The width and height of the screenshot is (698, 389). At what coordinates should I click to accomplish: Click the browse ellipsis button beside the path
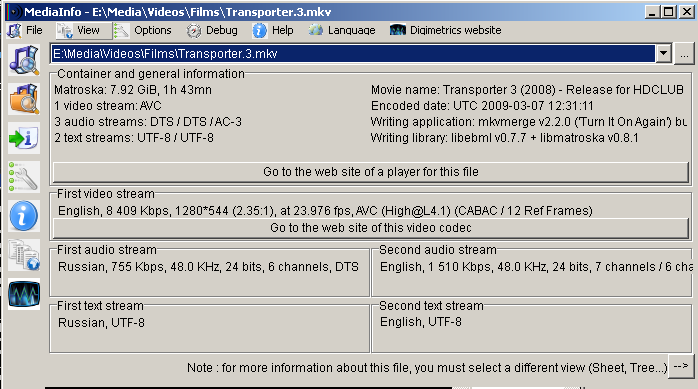(684, 54)
